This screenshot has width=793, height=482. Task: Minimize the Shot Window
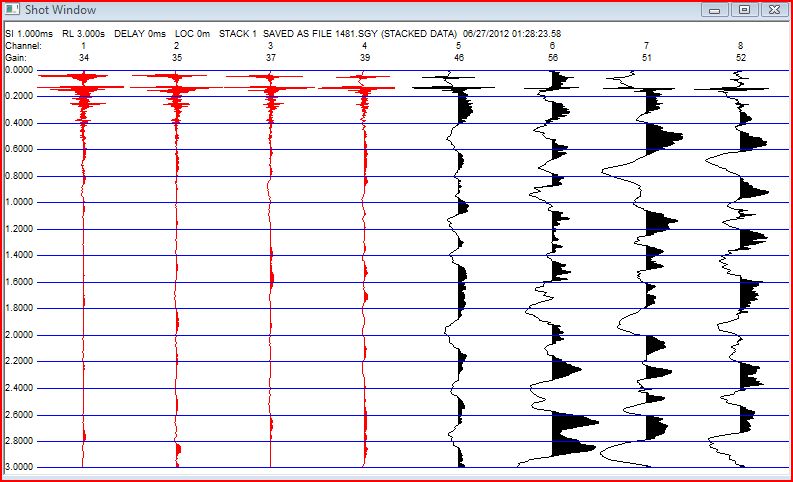point(715,10)
